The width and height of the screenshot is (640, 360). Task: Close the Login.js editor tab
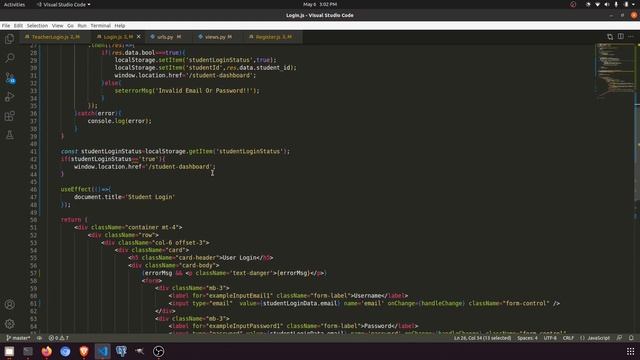tap(138, 37)
